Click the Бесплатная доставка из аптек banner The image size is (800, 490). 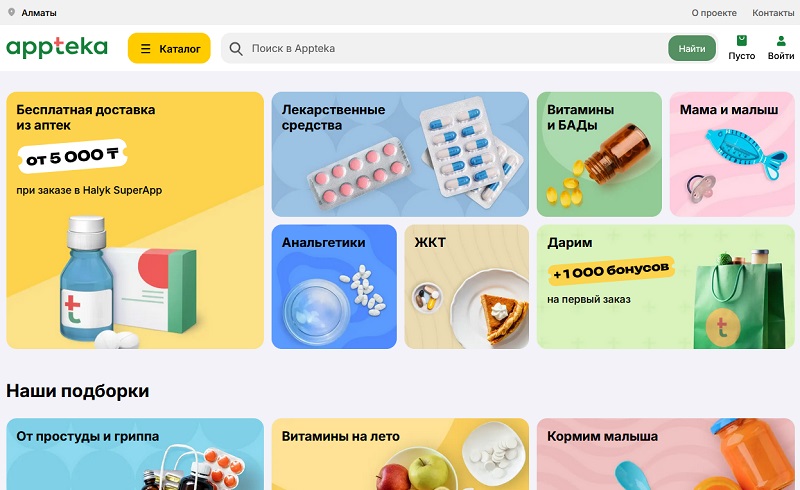[x=135, y=220]
